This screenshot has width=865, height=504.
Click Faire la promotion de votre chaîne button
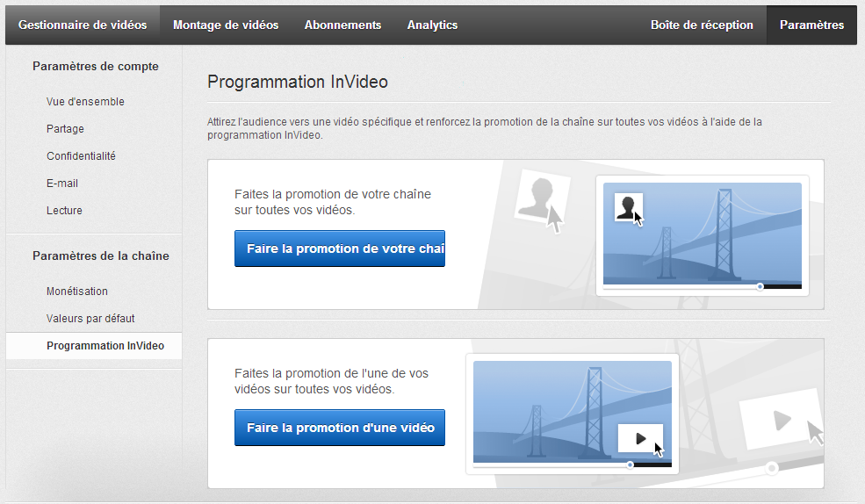[x=340, y=248]
